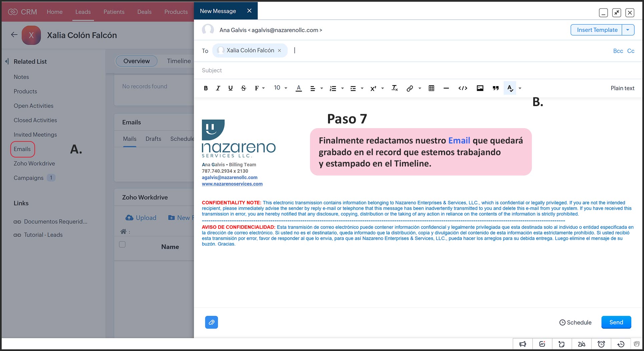
Task: Select Emails in the Related List
Action: 22,149
